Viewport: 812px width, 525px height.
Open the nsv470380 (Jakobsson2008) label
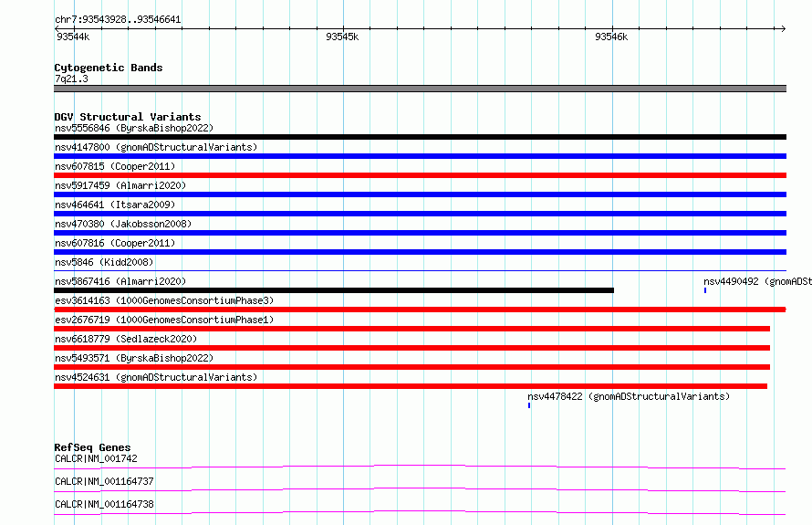(x=123, y=224)
